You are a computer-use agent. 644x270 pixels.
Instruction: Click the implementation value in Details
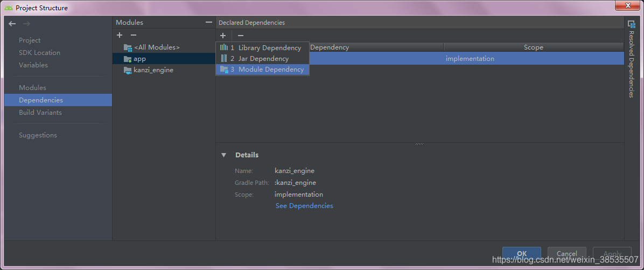[299, 195]
